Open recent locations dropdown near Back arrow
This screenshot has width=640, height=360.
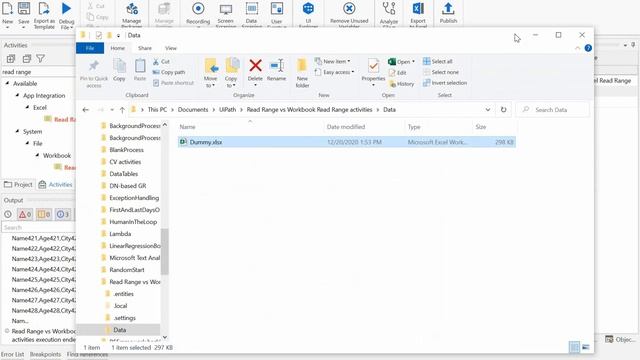(x=112, y=110)
